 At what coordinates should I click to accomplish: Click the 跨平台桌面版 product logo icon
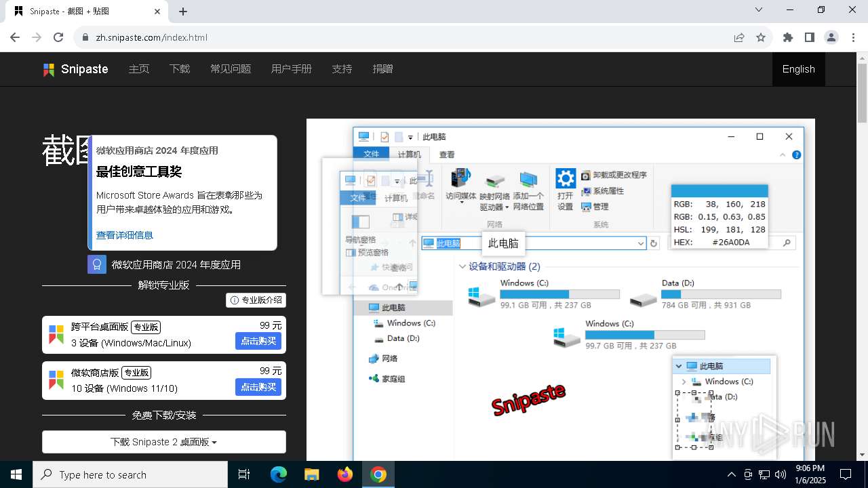tap(56, 334)
